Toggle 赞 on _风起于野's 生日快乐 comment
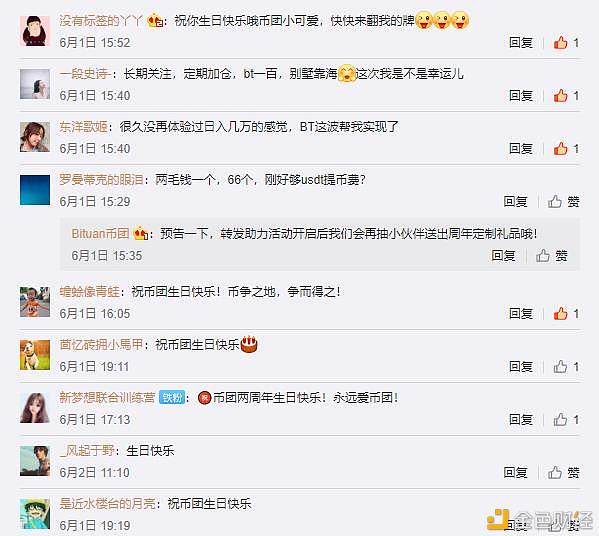The width and height of the screenshot is (599, 536). coord(563,473)
